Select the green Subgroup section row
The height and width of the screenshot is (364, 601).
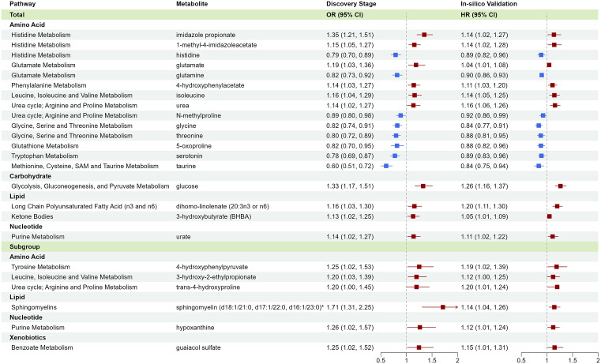point(300,247)
